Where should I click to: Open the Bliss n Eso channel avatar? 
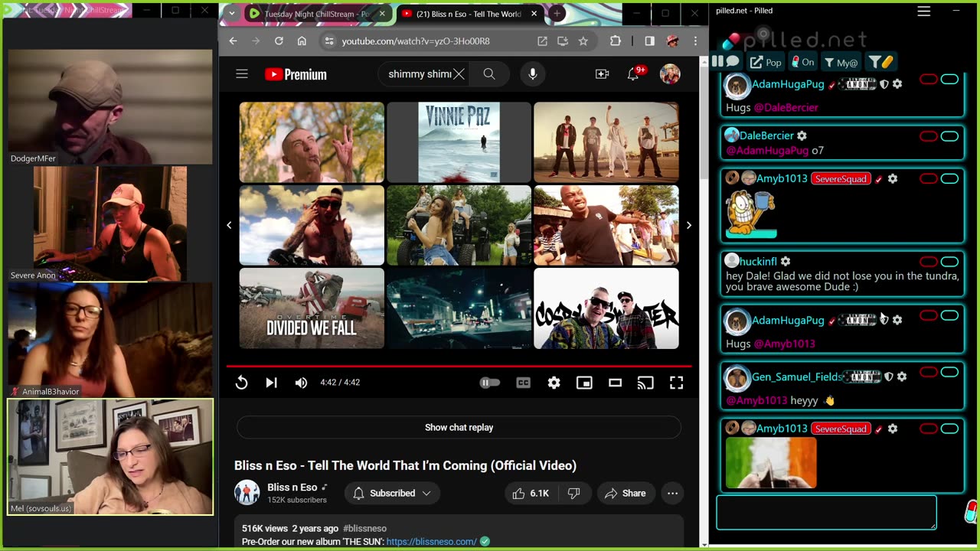click(247, 493)
